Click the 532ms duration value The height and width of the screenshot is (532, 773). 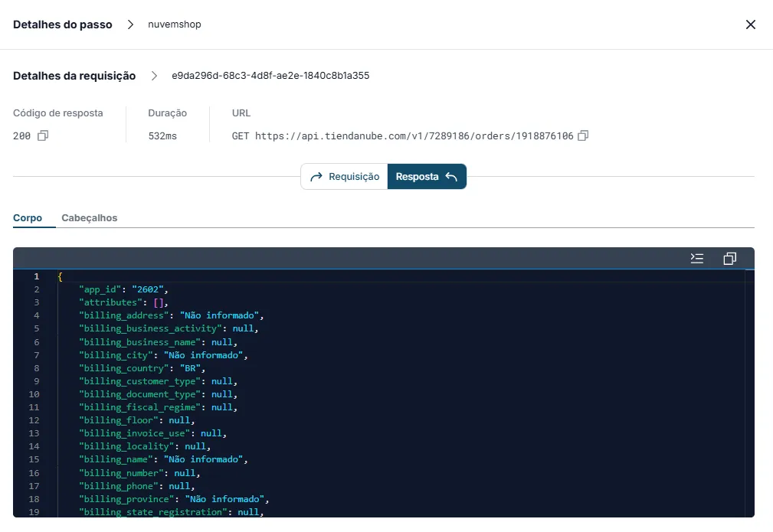[162, 136]
